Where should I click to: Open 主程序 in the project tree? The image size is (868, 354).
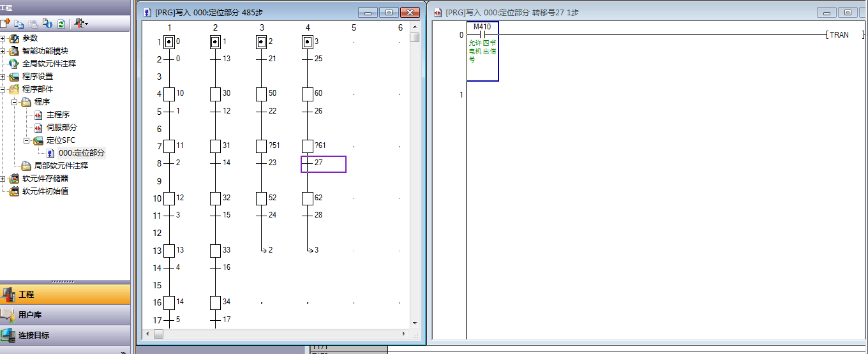coord(57,115)
